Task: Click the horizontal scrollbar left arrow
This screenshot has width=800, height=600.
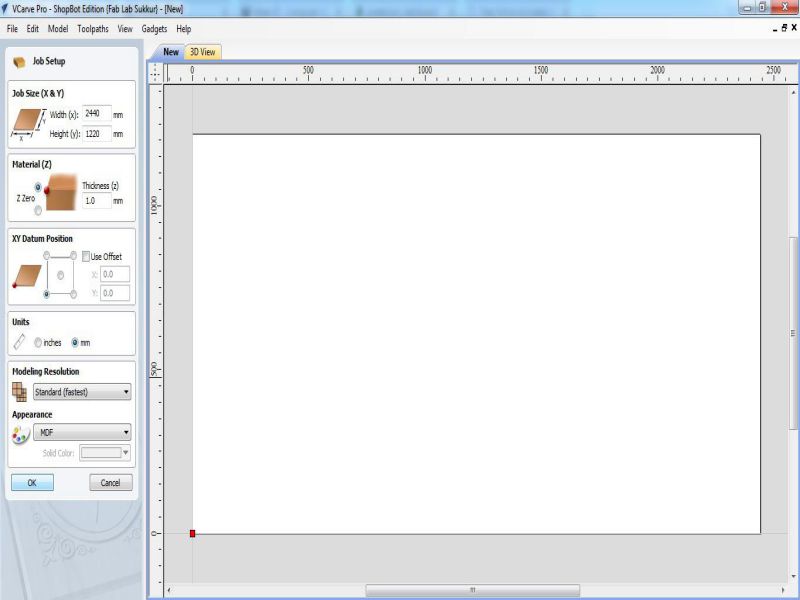Action: click(169, 590)
